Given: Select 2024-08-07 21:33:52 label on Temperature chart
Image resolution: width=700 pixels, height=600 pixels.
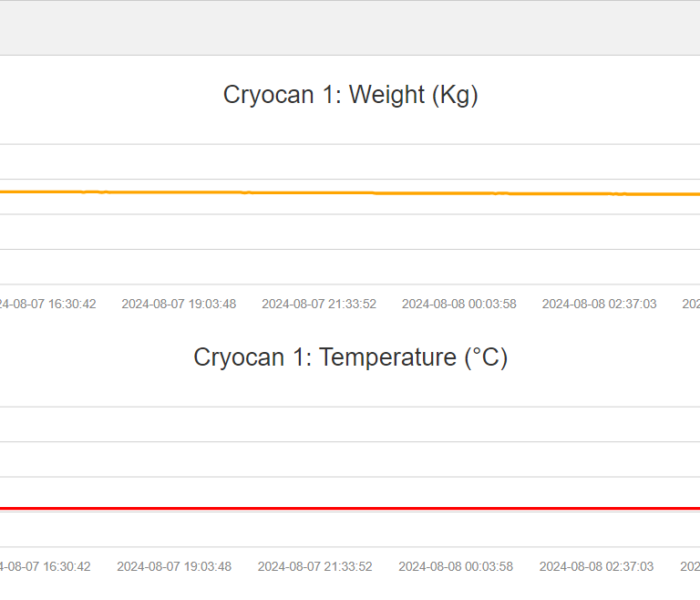Looking at the screenshot, I should point(314,566).
